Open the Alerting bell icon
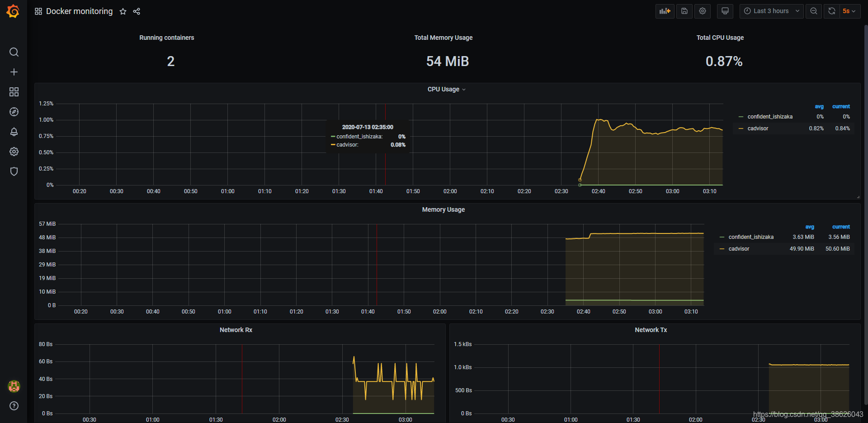The height and width of the screenshot is (423, 868). tap(14, 132)
